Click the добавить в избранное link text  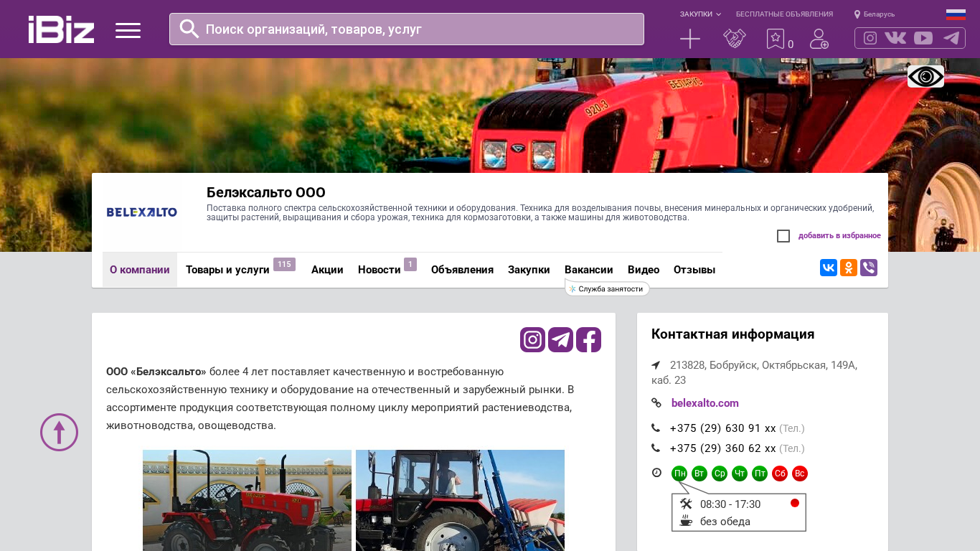tap(839, 236)
